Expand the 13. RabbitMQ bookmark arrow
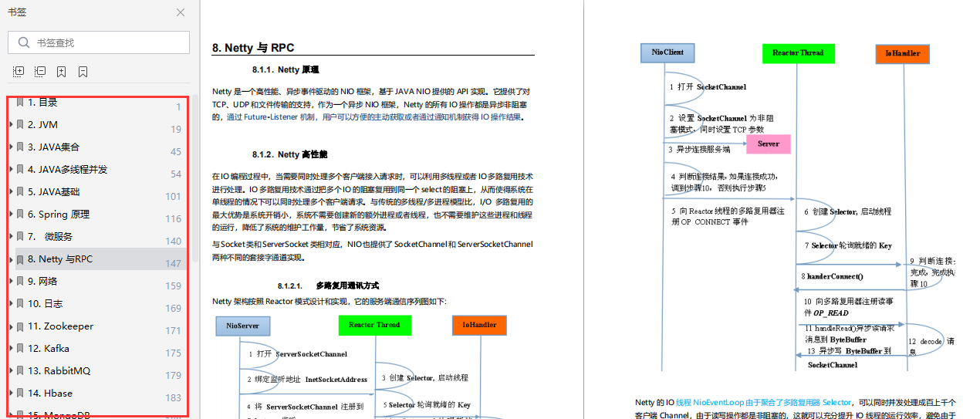The height and width of the screenshot is (419, 980). [11, 371]
